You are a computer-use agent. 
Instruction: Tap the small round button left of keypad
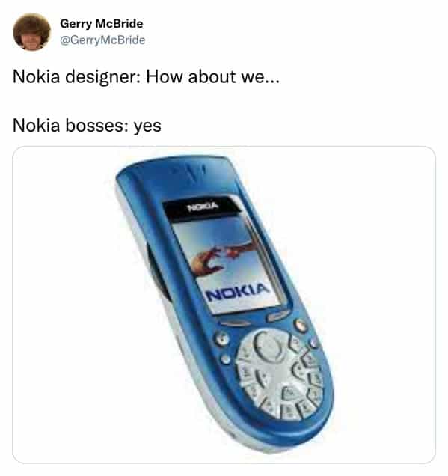226,359
